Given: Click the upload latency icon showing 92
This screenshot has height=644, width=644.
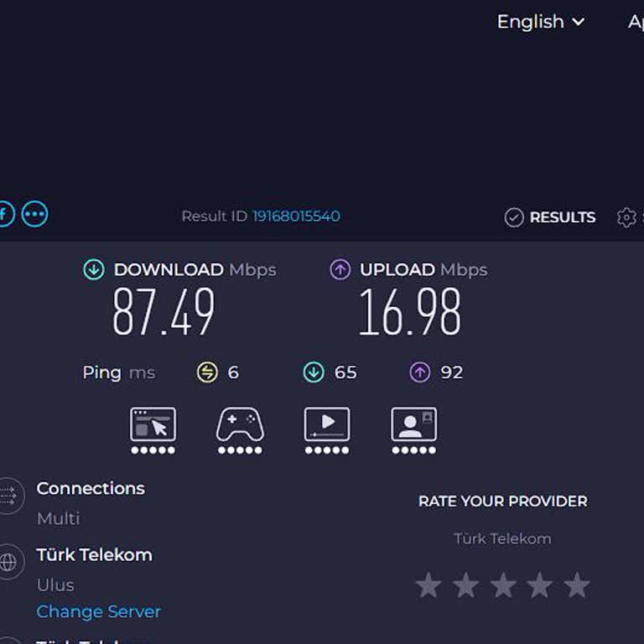Looking at the screenshot, I should [x=420, y=372].
